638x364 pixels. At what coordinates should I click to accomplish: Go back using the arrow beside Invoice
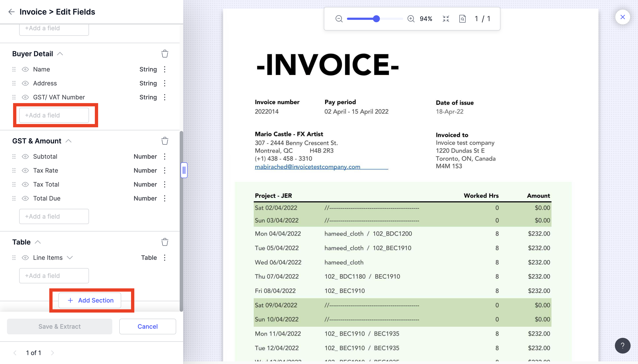point(12,12)
